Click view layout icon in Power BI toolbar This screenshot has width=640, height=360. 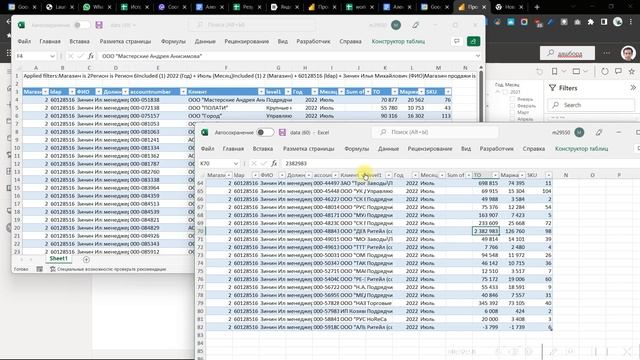576,71
